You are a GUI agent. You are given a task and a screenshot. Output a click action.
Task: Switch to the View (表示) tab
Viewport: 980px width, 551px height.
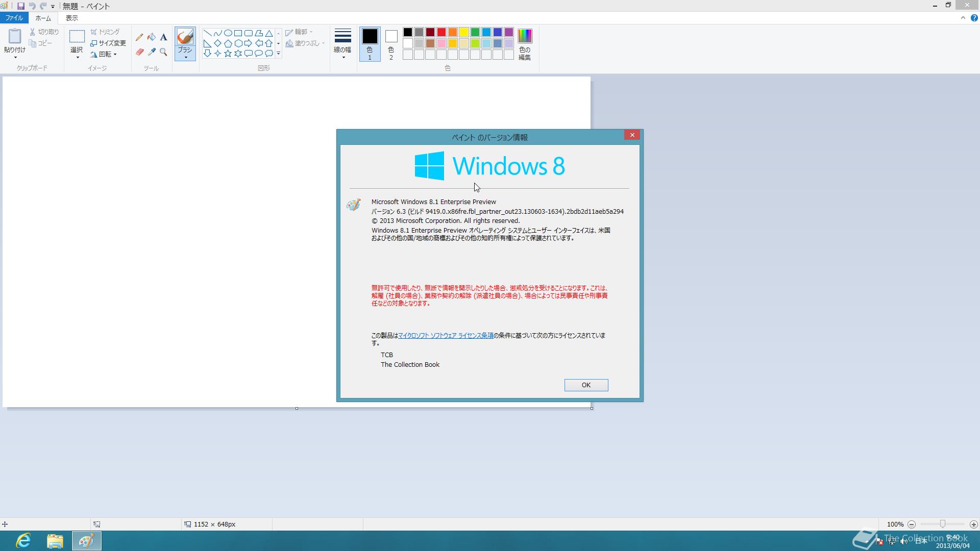(x=71, y=18)
